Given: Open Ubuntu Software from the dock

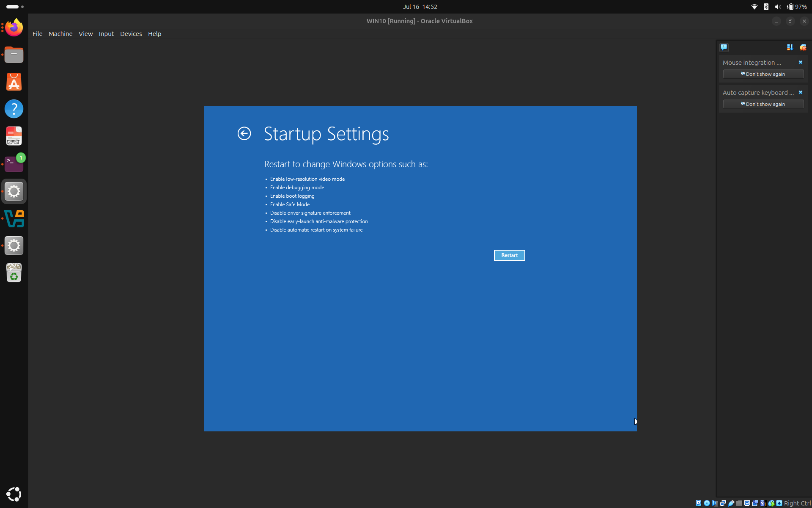Looking at the screenshot, I should pyautogui.click(x=14, y=82).
